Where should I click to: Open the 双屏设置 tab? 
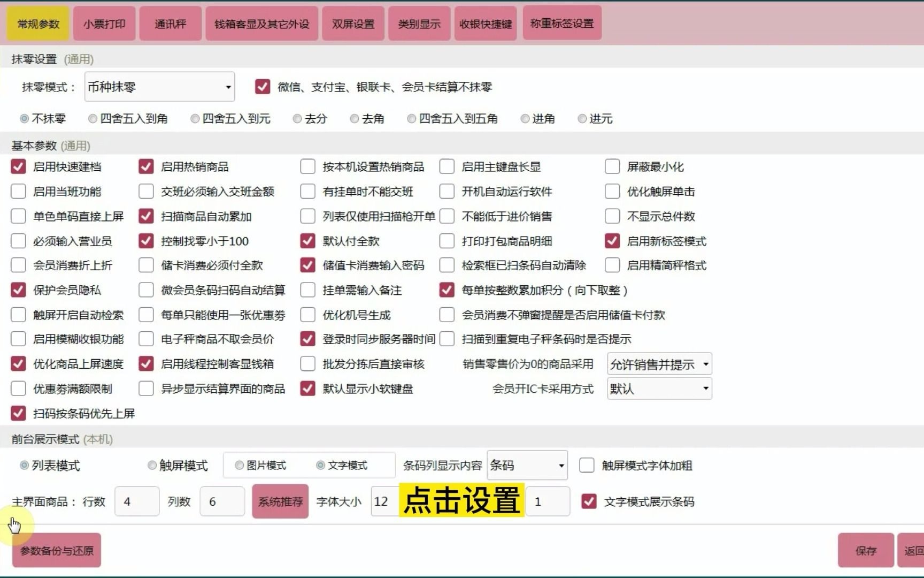tap(353, 24)
